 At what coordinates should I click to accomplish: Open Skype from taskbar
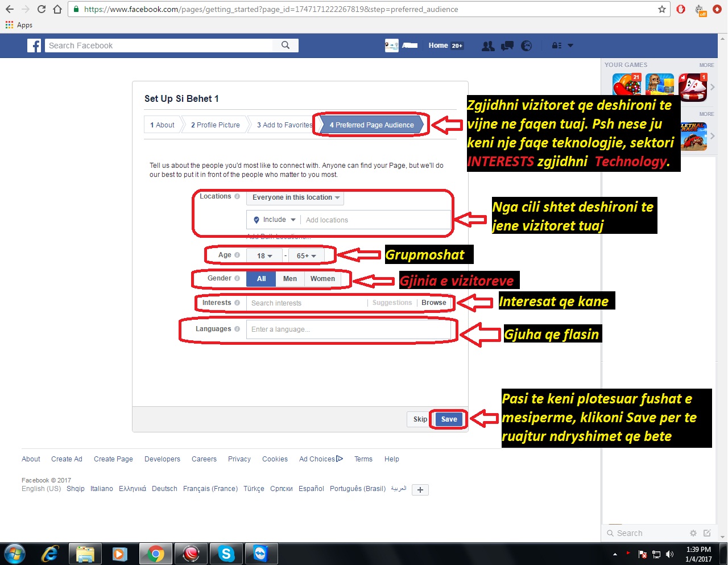pyautogui.click(x=226, y=553)
